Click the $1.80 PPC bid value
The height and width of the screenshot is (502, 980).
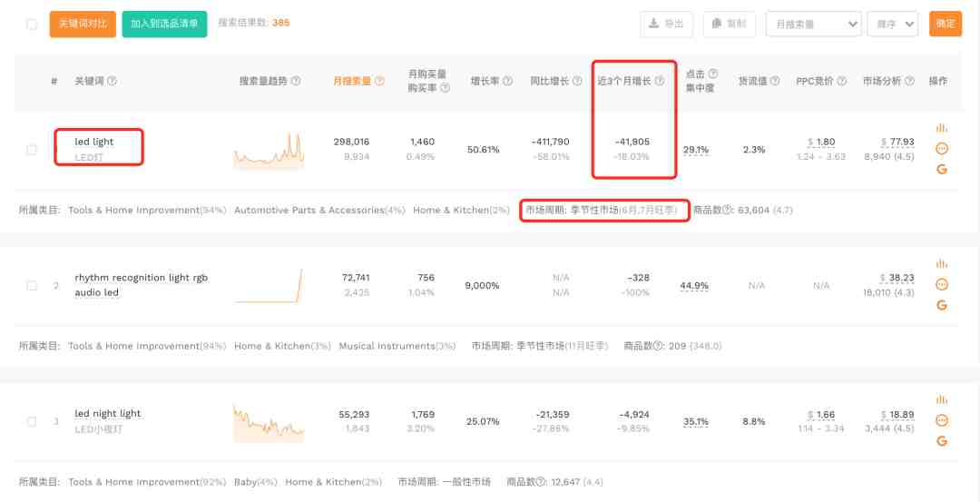coord(821,142)
